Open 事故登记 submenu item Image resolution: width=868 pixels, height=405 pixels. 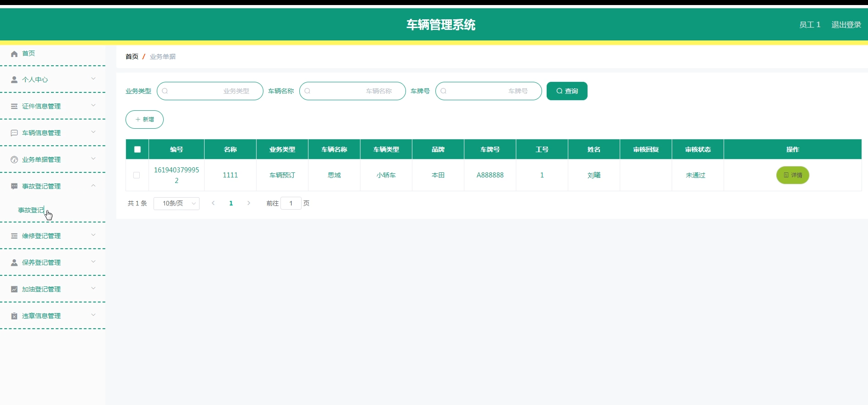point(31,210)
